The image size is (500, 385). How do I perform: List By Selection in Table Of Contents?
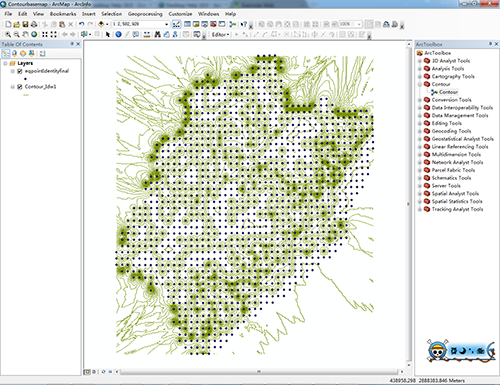click(32, 53)
